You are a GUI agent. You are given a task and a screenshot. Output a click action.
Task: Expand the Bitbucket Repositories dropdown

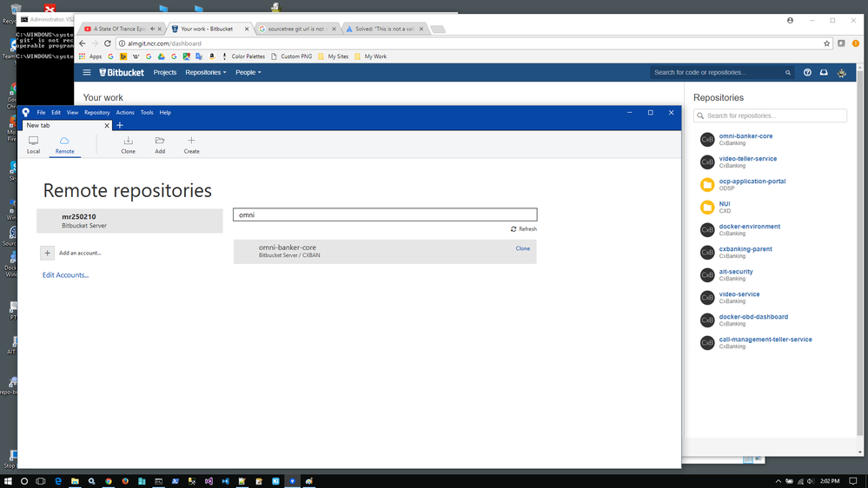point(205,72)
